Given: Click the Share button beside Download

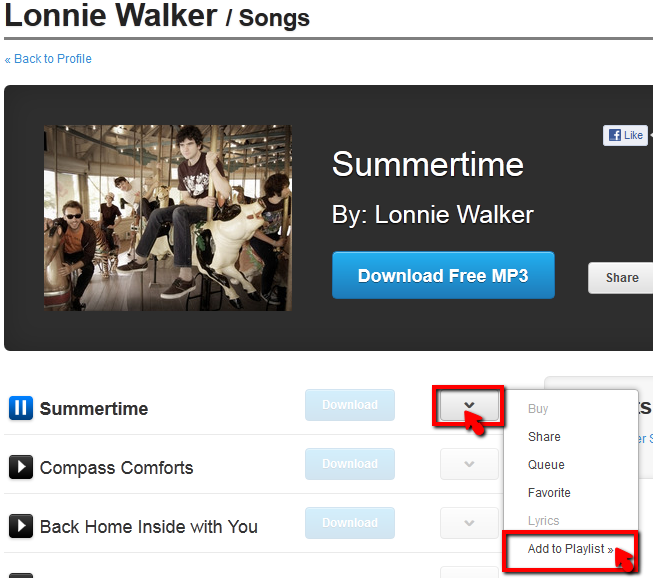Looking at the screenshot, I should coord(621,278).
